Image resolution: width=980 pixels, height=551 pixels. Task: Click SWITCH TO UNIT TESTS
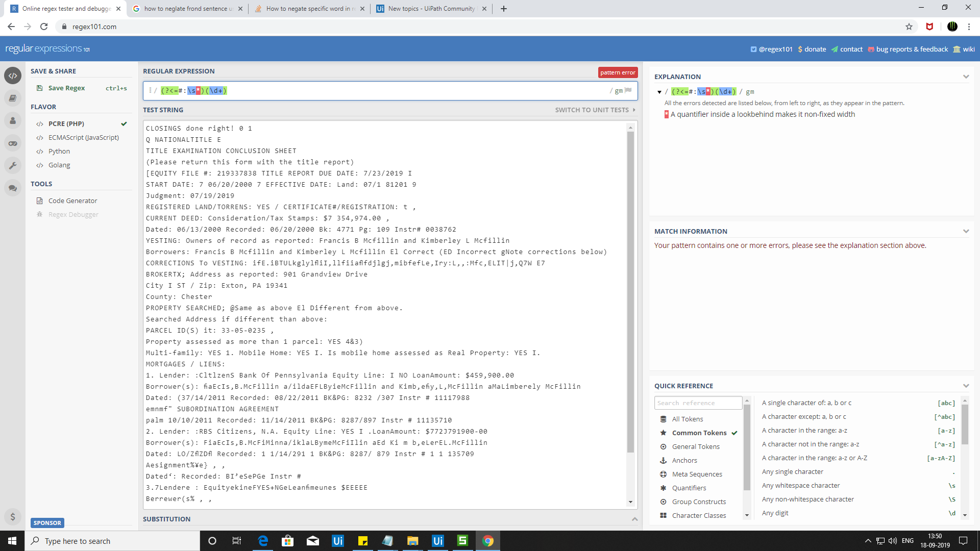[591, 110]
